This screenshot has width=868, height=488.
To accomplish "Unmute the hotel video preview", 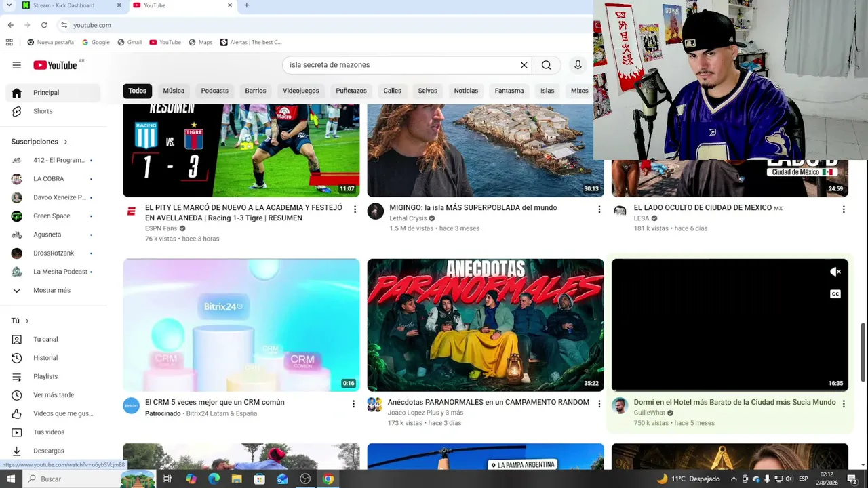I will [835, 272].
